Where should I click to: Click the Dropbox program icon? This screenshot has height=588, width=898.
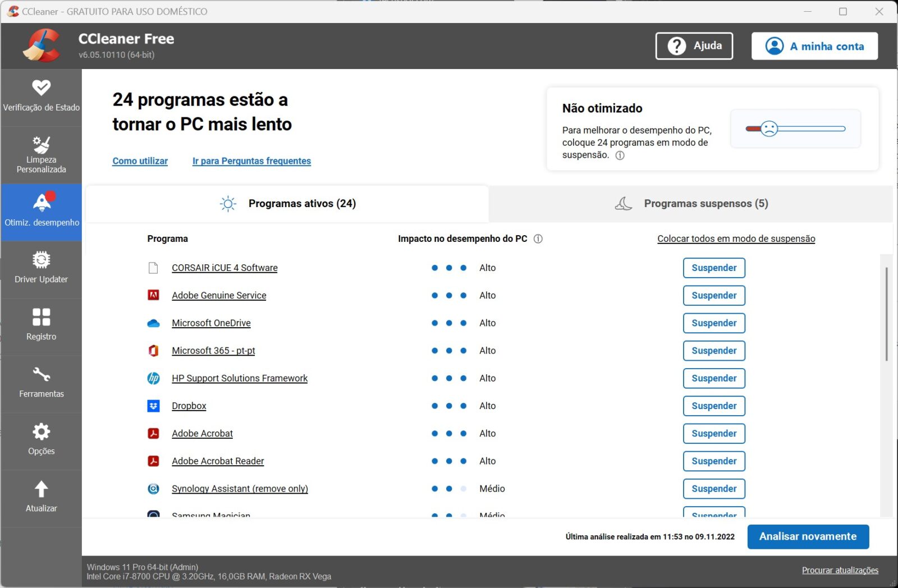pyautogui.click(x=153, y=406)
